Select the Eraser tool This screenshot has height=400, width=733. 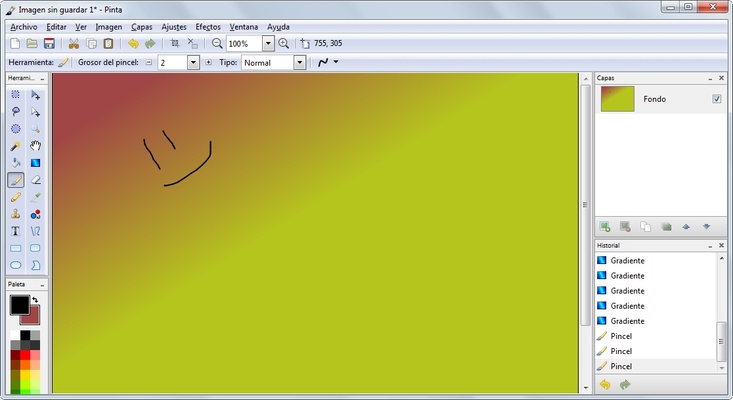36,180
